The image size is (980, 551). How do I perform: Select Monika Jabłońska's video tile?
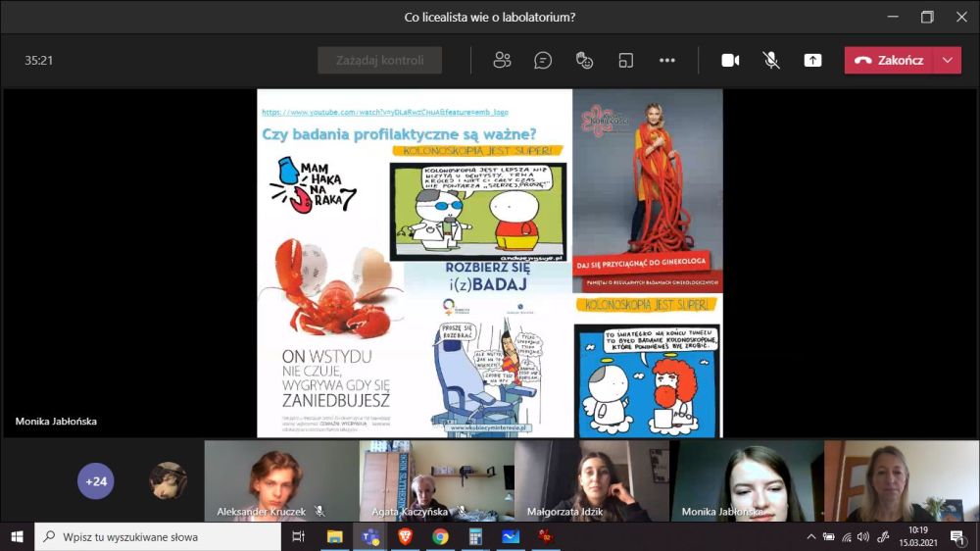tap(747, 480)
